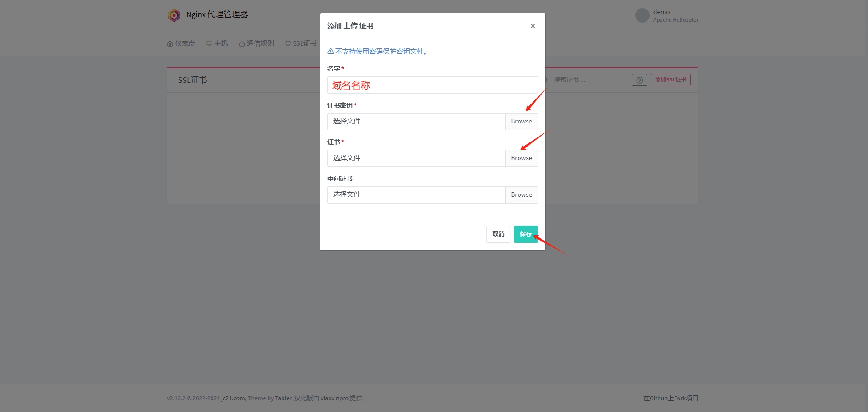Open the xiaoxinpro footer link
Screen dimensions: 868x412
pos(335,398)
